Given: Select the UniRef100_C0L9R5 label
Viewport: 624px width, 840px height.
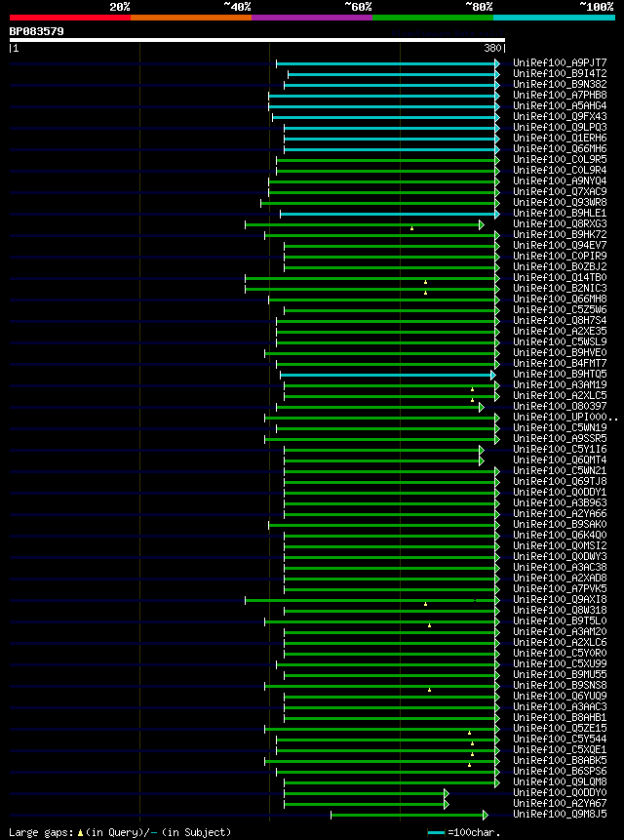Looking at the screenshot, I should pos(560,160).
